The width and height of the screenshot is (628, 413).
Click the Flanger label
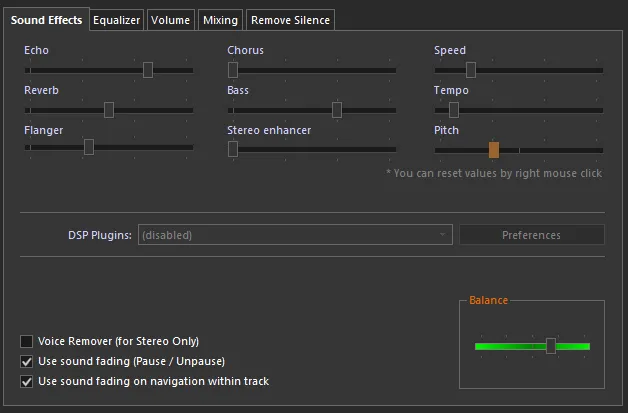(43, 131)
